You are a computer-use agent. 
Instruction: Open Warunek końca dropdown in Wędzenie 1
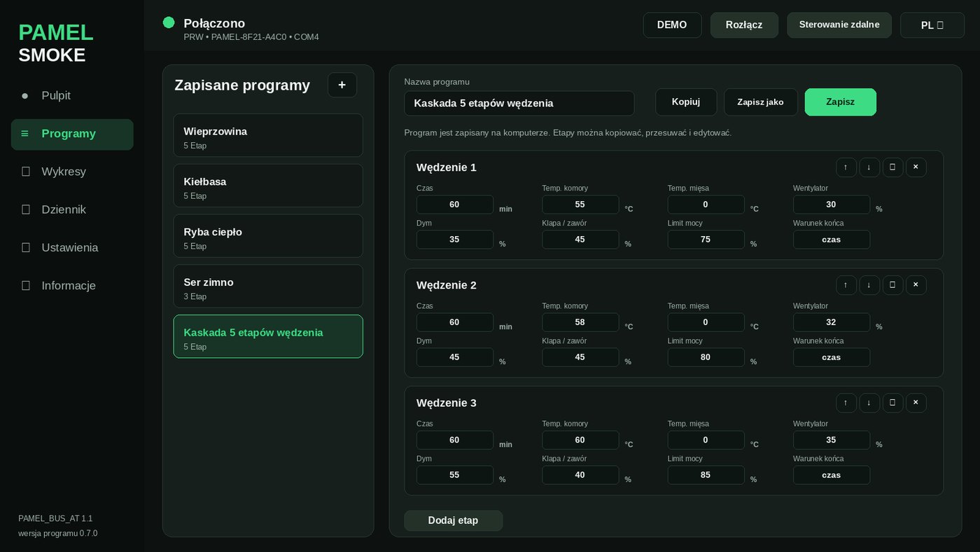[x=832, y=240]
